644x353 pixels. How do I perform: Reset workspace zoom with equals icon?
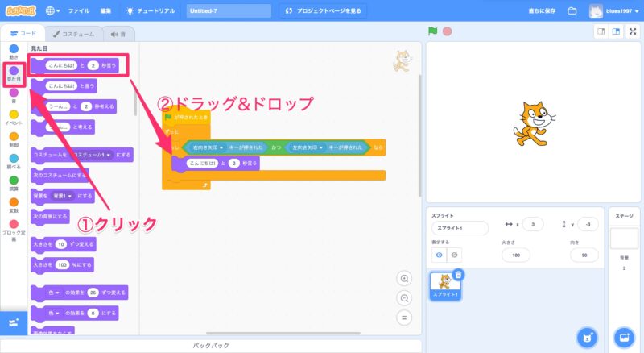(405, 317)
